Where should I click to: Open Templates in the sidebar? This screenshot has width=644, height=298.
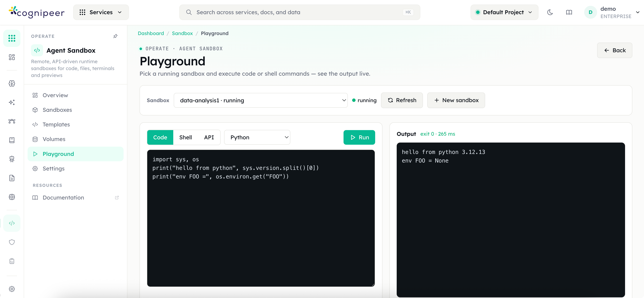(x=76, y=124)
